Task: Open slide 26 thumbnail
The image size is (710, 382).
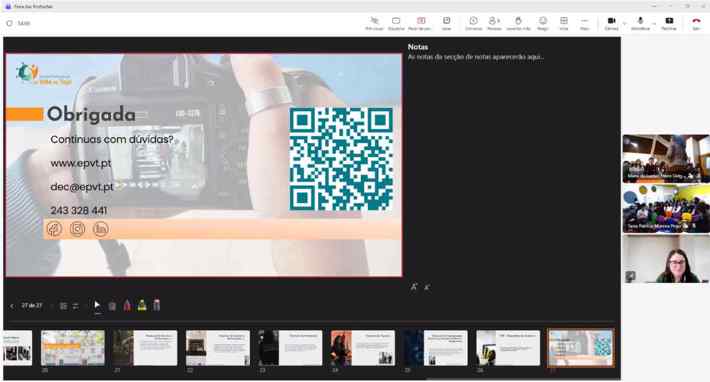Action: [x=508, y=348]
